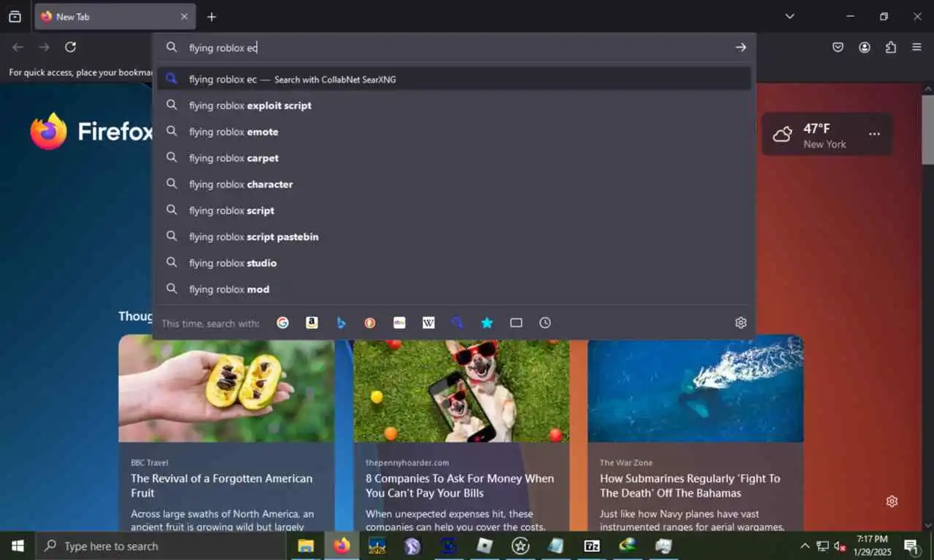The width and height of the screenshot is (934, 560).
Task: Open 'How Submarines Regularly Fight To The Death'
Action: pyautogui.click(x=690, y=486)
